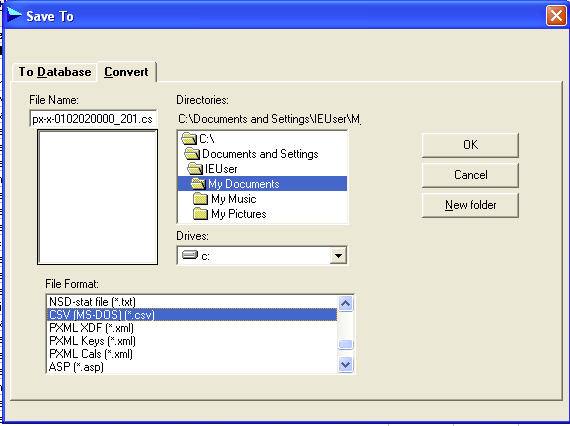Confirm with the OK button
Viewport: 570px width, 426px height.
pyautogui.click(x=470, y=145)
